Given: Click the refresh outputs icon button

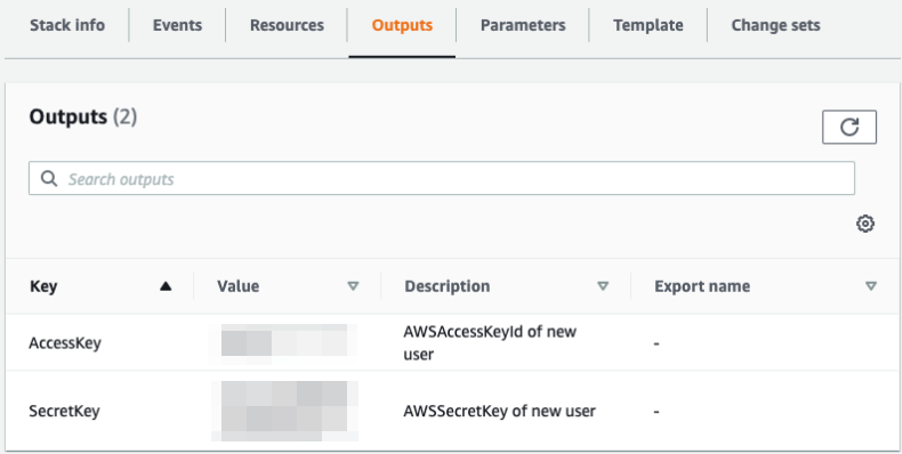Looking at the screenshot, I should [x=849, y=127].
